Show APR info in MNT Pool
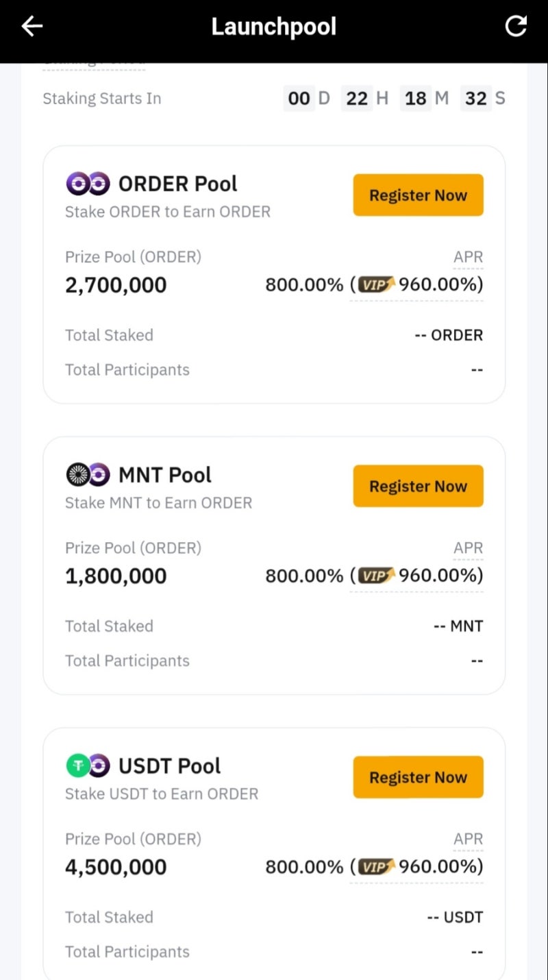The width and height of the screenshot is (548, 980). pyautogui.click(x=468, y=548)
